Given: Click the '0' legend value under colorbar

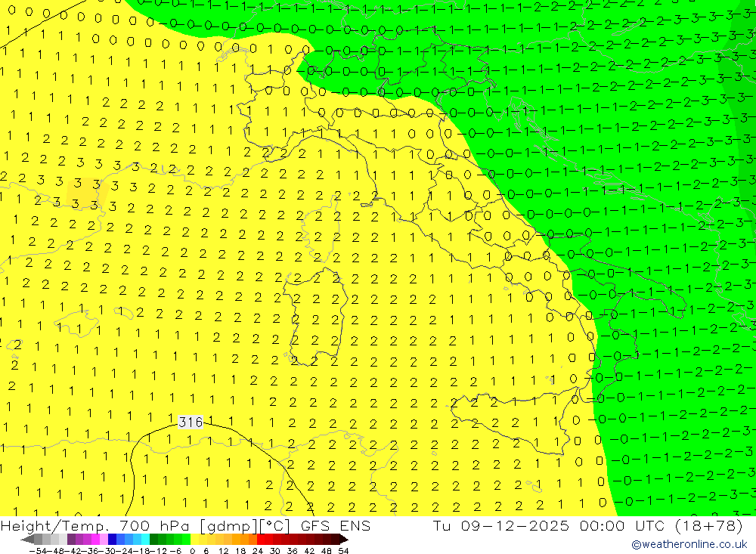Looking at the screenshot, I should [192, 551].
